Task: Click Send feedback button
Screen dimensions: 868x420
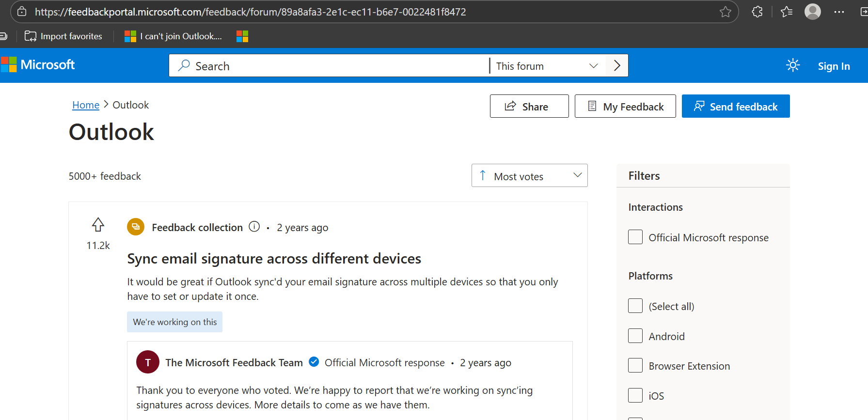Action: [736, 106]
